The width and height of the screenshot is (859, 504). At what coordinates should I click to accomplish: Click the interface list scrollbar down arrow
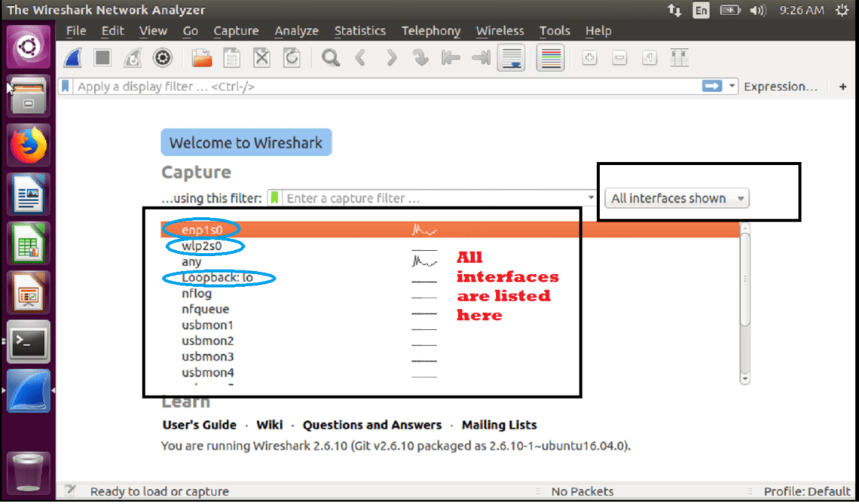click(744, 378)
